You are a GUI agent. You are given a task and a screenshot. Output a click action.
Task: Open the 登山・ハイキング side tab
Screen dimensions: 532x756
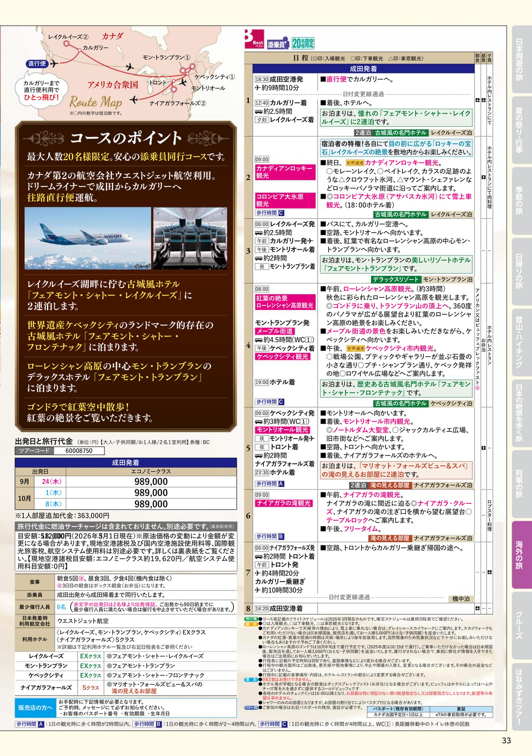point(521,342)
